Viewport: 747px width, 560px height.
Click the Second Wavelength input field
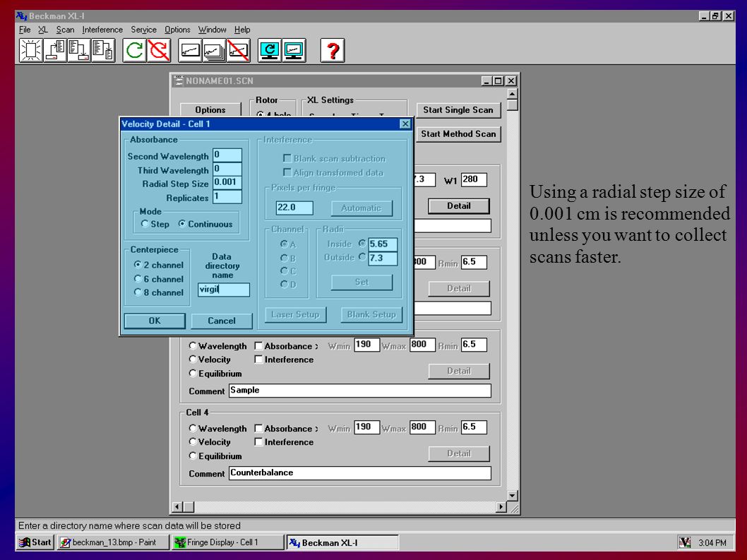click(227, 155)
